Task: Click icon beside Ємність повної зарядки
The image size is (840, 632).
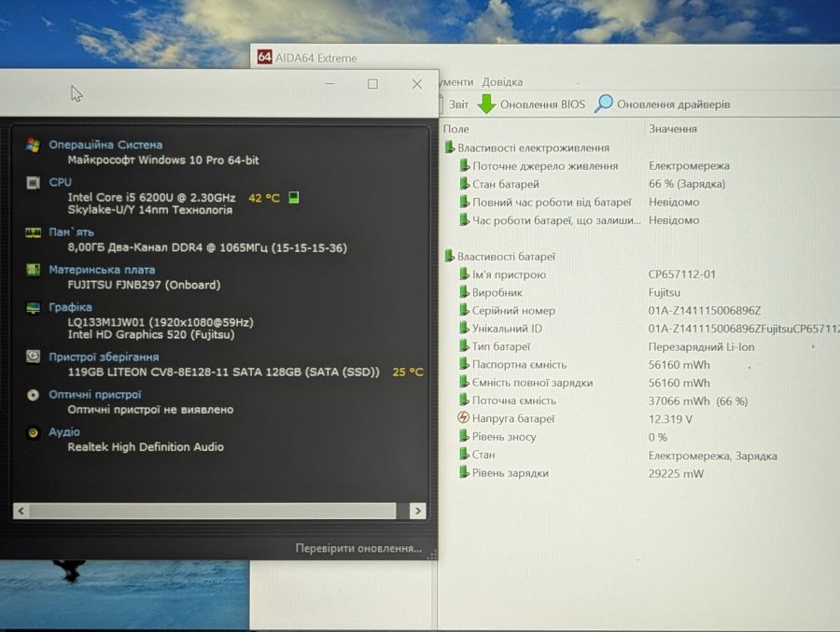Action: click(x=464, y=382)
